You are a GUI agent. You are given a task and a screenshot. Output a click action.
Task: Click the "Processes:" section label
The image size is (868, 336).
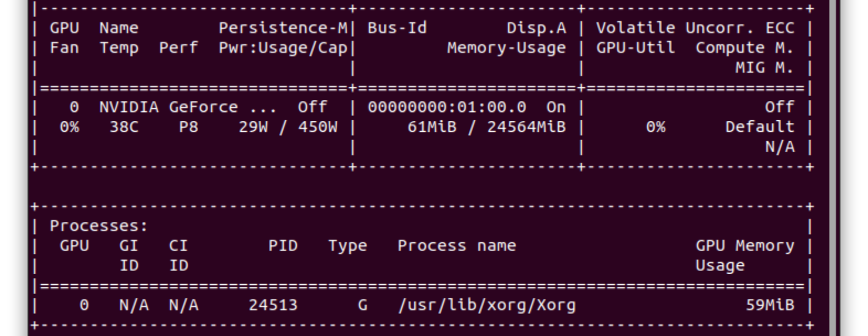pyautogui.click(x=99, y=226)
